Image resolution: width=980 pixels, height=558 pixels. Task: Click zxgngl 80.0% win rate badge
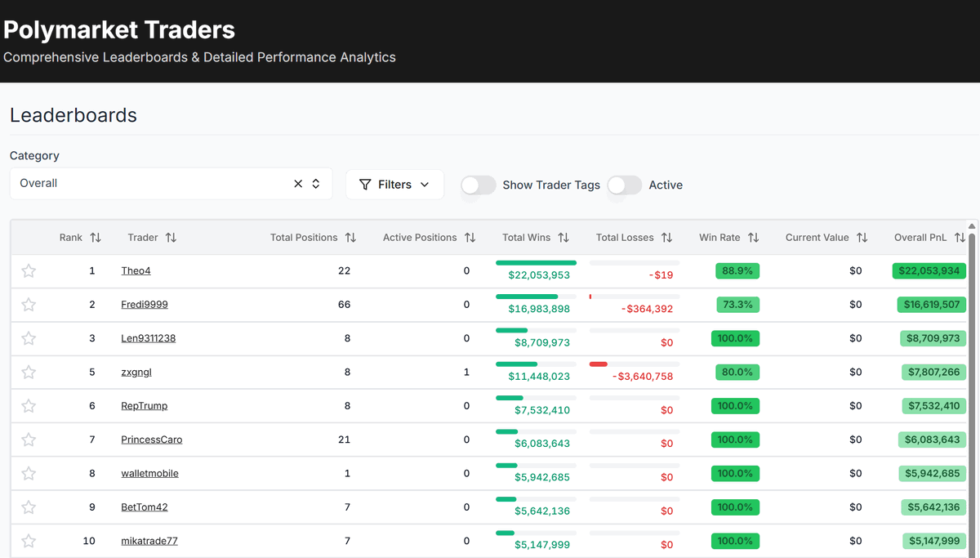pos(737,372)
